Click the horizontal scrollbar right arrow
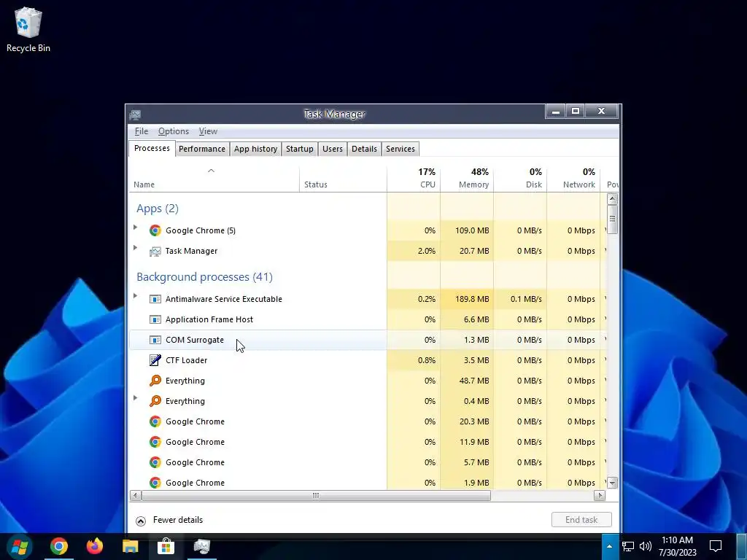 pos(600,496)
